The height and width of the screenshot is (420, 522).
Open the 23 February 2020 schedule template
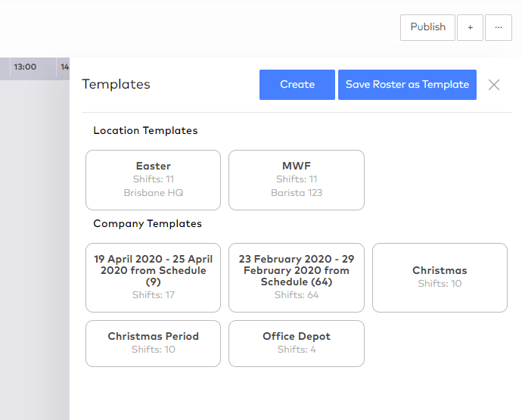click(297, 277)
